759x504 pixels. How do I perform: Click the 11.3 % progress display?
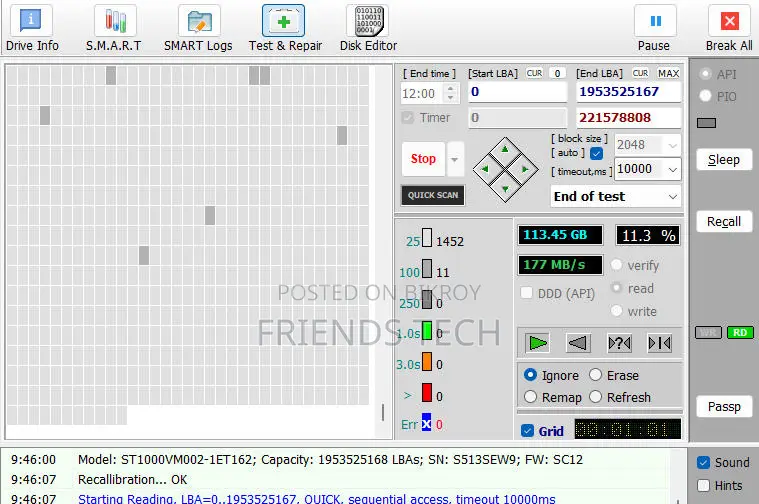point(648,235)
